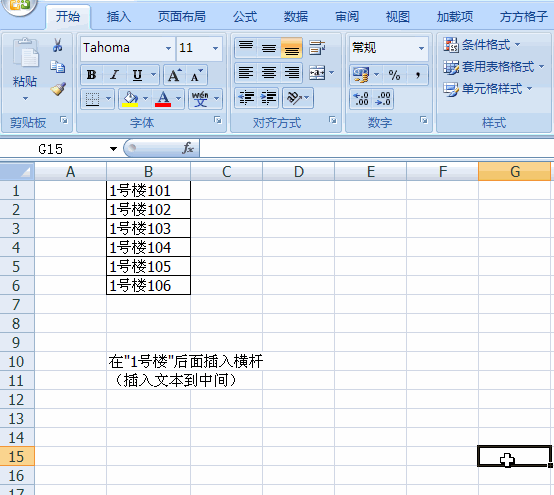Apply accounting number format icon
Image resolution: width=554 pixels, height=495 pixels.
(361, 75)
